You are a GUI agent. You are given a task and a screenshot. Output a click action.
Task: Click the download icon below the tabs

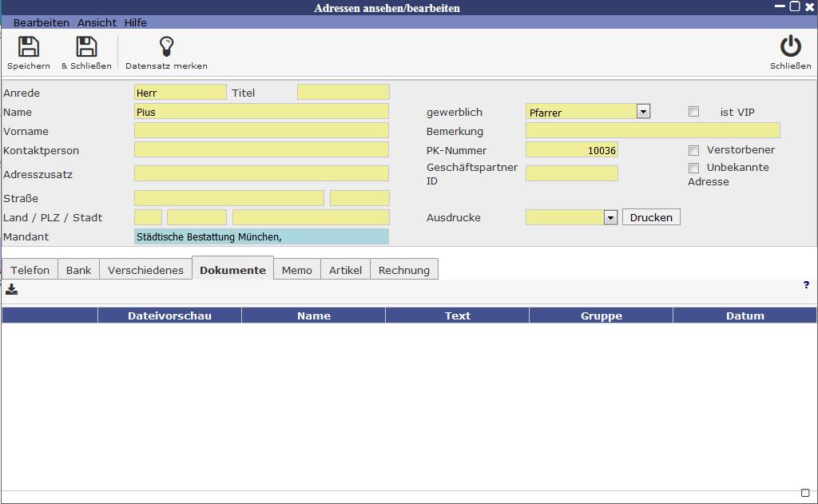pyautogui.click(x=11, y=289)
